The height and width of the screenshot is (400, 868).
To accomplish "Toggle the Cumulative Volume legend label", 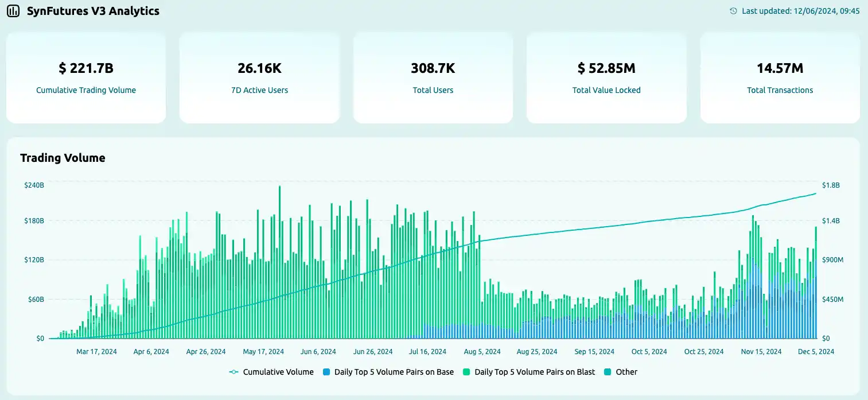I will point(278,372).
